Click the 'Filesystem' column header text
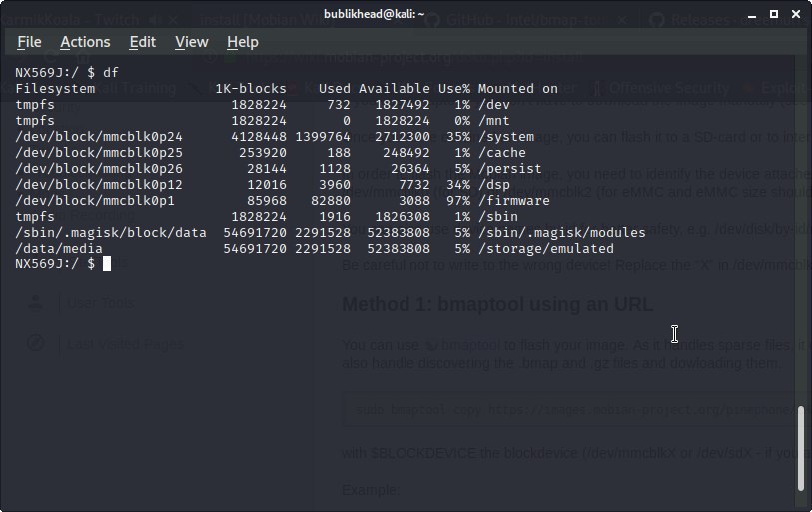Viewport: 812px width, 512px height. [x=55, y=89]
